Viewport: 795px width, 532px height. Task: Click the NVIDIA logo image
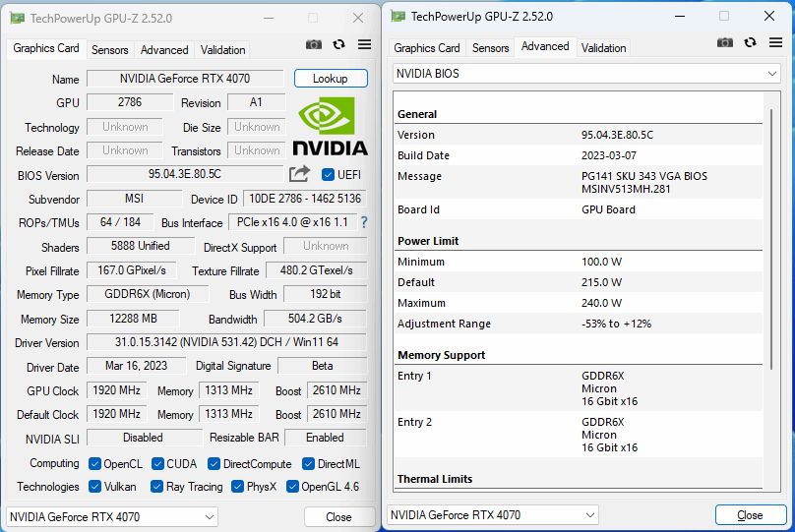pyautogui.click(x=330, y=126)
